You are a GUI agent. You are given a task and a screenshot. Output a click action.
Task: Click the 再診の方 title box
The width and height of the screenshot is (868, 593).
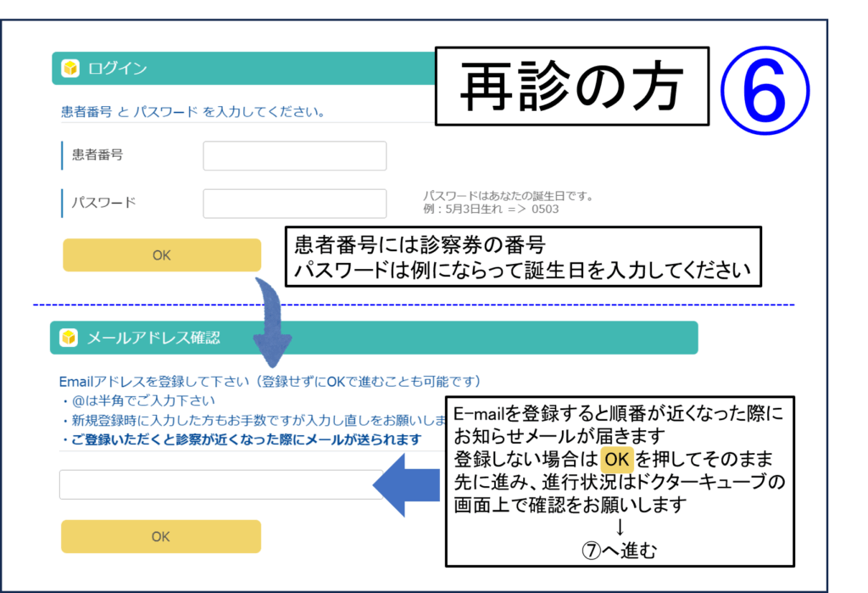(x=572, y=87)
